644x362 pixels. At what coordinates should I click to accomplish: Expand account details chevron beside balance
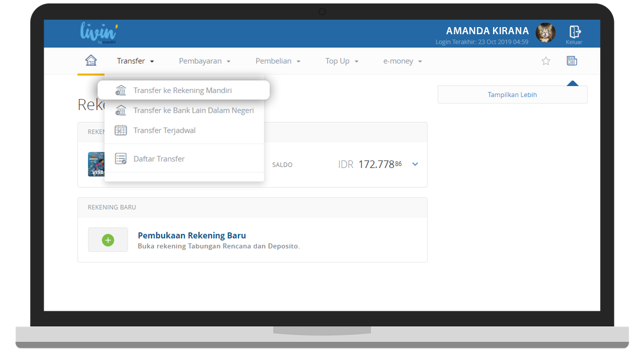(x=415, y=164)
